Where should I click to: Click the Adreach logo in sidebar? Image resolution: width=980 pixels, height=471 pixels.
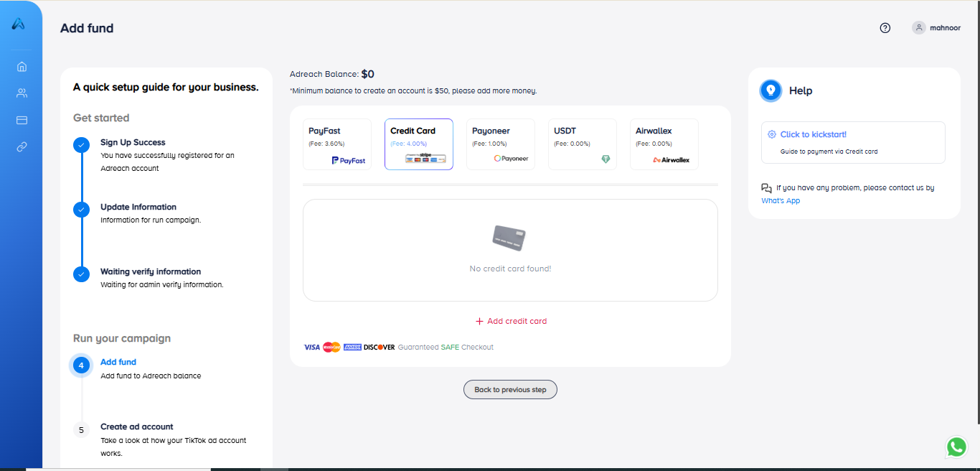(x=19, y=24)
